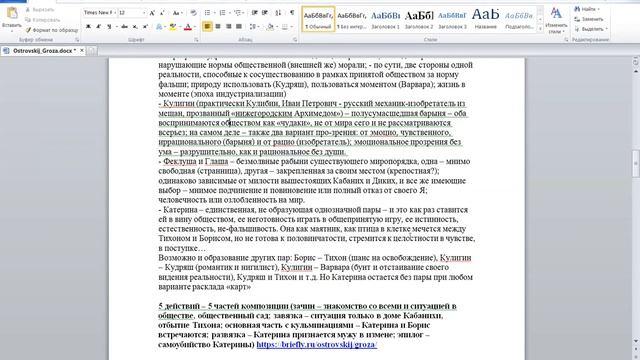Toggle the active align-left button

tap(207, 27)
